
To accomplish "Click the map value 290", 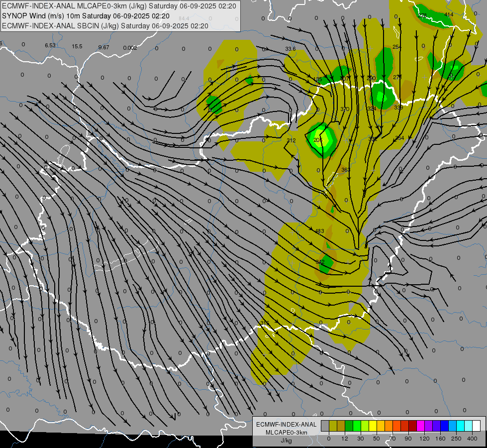I will [371, 78].
